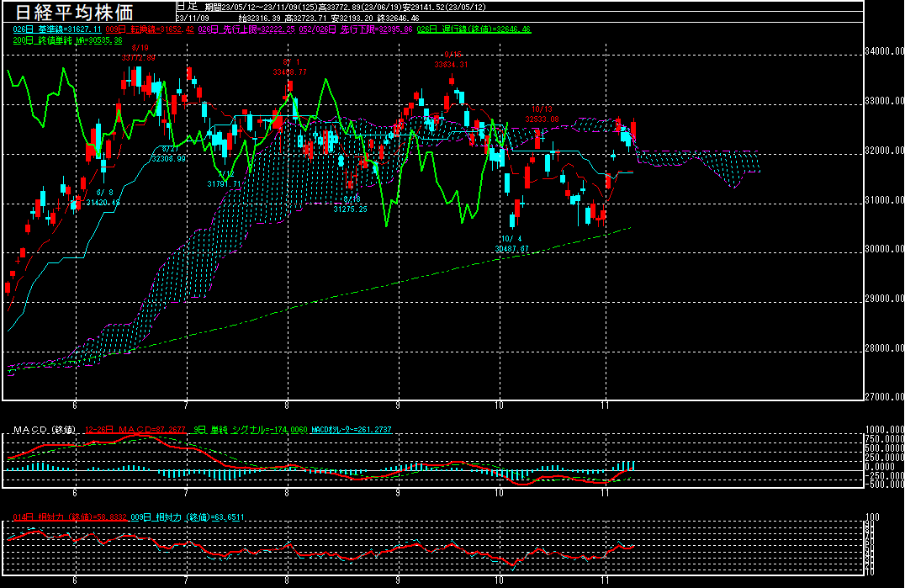Click month 6 on the main chart's axis
Image resolution: width=905 pixels, height=588 pixels.
click(75, 405)
